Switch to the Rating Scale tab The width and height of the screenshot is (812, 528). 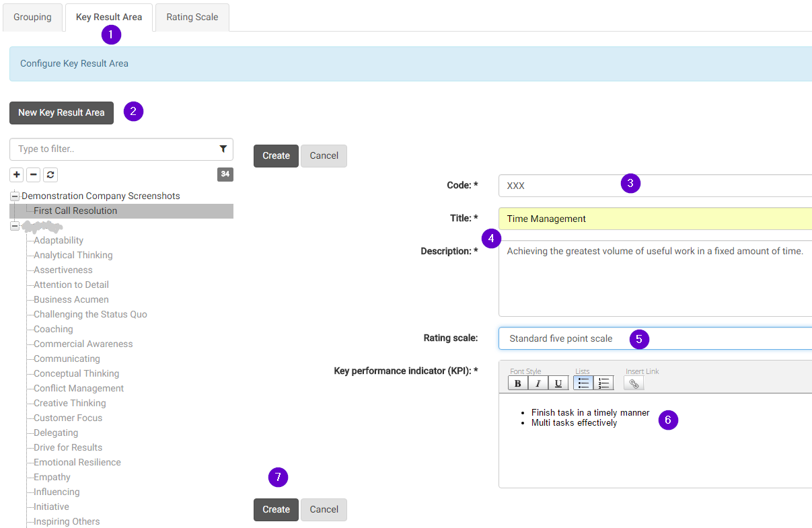pos(192,17)
